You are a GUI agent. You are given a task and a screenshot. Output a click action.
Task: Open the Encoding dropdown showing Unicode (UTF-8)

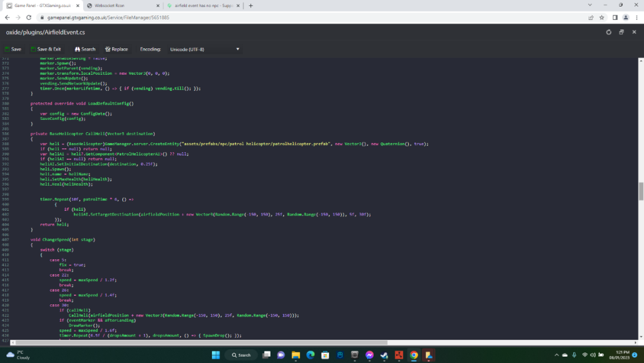point(204,50)
